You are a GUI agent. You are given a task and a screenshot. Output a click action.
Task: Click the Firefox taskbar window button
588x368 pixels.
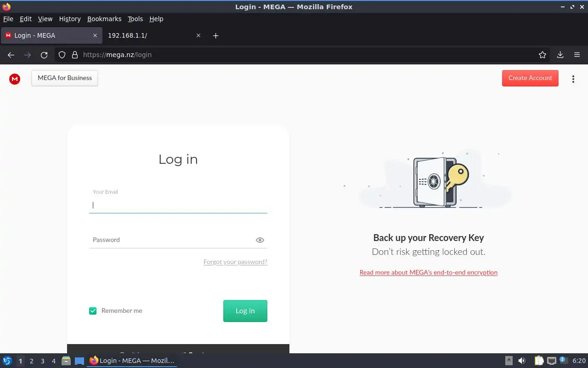click(x=132, y=361)
